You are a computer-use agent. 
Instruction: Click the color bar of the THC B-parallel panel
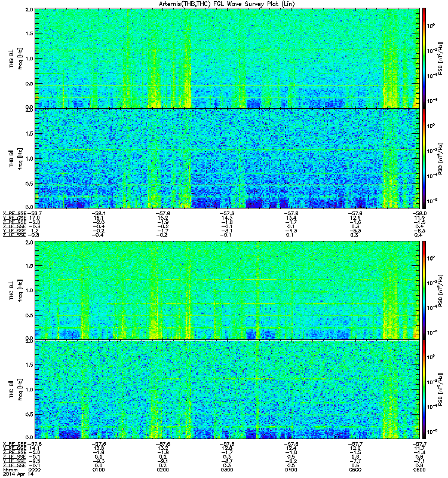(424, 390)
